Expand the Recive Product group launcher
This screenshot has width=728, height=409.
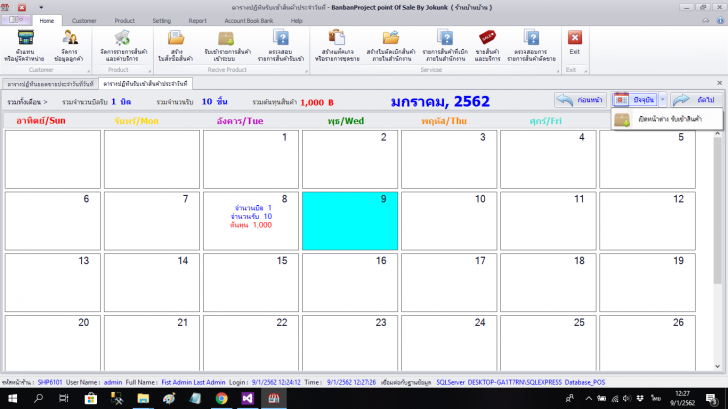point(306,71)
